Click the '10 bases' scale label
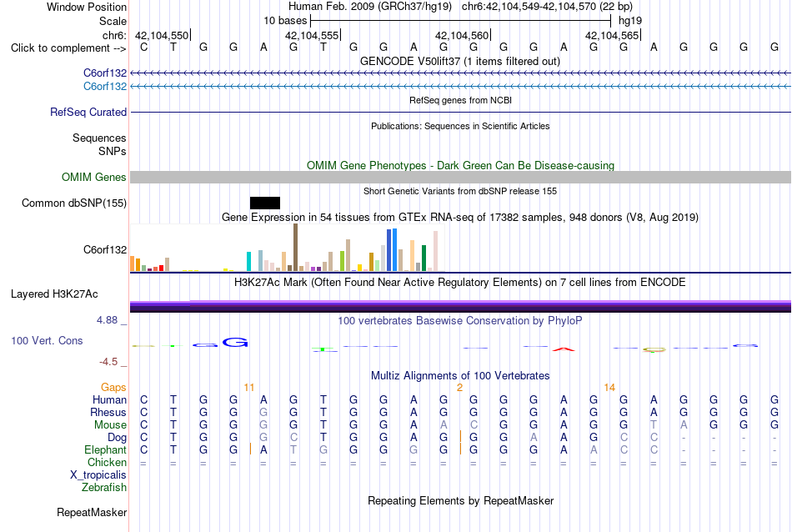 tap(285, 21)
